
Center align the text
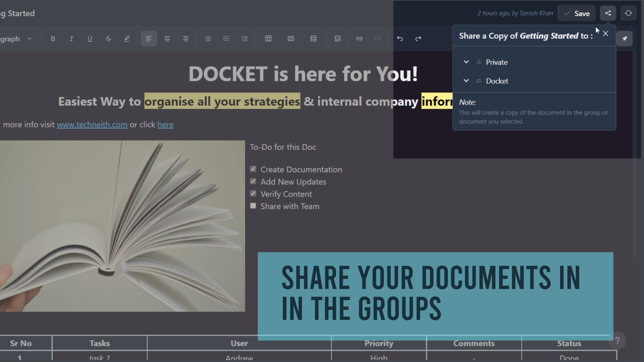[167, 39]
